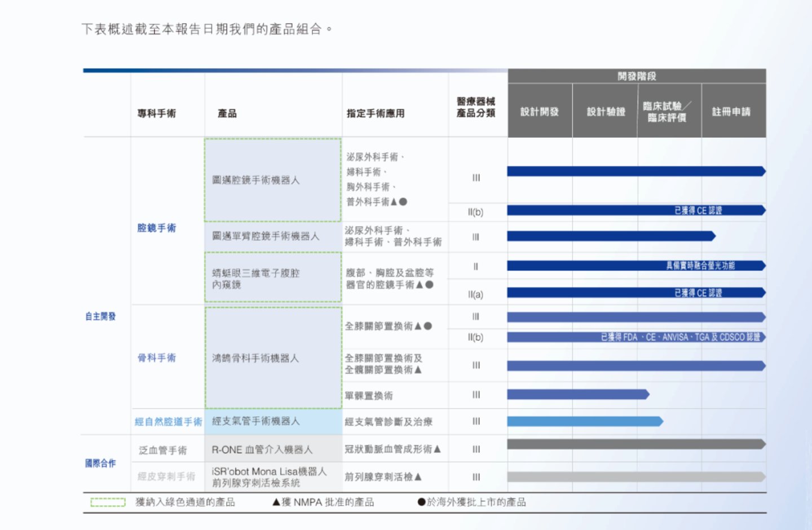Select the 註冊申請 stage header
This screenshot has height=530, width=812.
click(731, 112)
